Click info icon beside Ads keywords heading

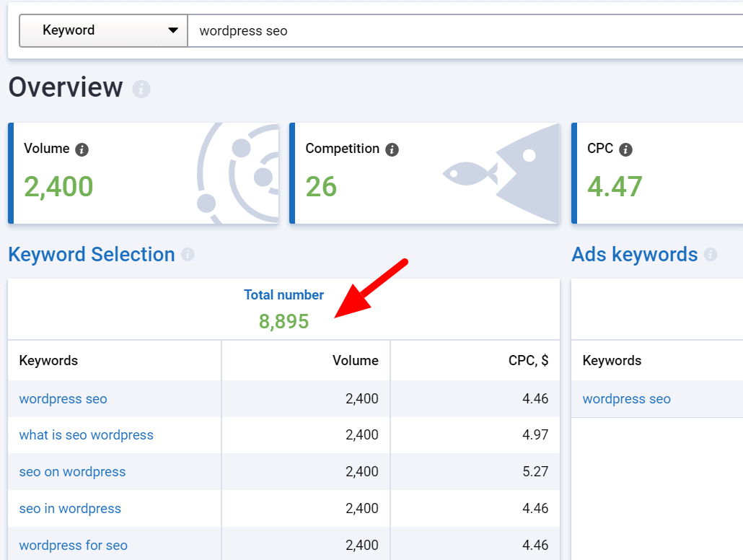(711, 255)
